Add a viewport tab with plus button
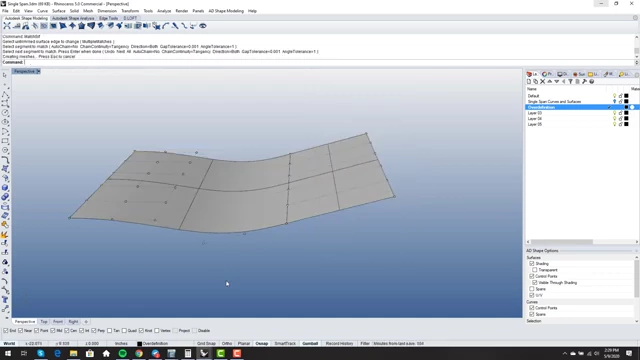Viewport: 640px width, 360px height. point(86,322)
